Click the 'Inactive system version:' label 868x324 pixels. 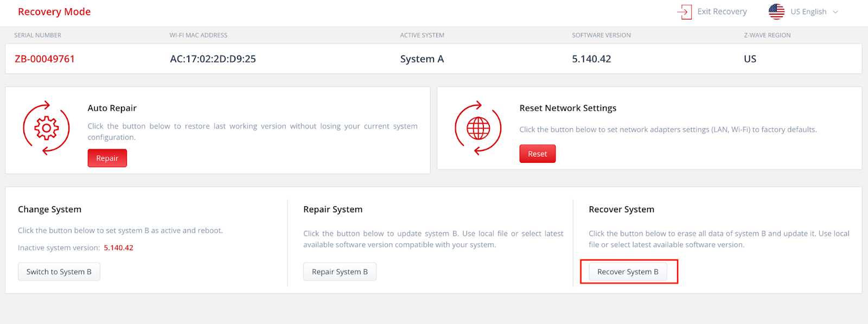[x=59, y=247]
